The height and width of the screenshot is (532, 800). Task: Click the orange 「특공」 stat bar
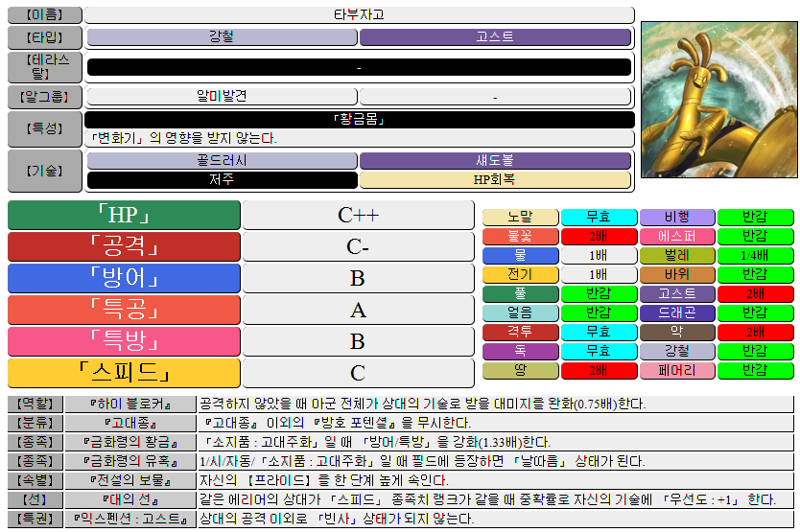pyautogui.click(x=124, y=311)
